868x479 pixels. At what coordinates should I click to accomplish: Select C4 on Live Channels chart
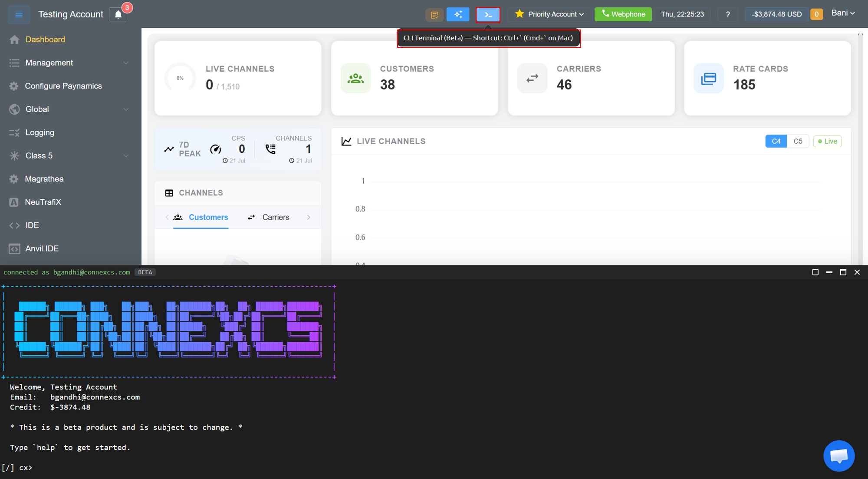coord(776,141)
